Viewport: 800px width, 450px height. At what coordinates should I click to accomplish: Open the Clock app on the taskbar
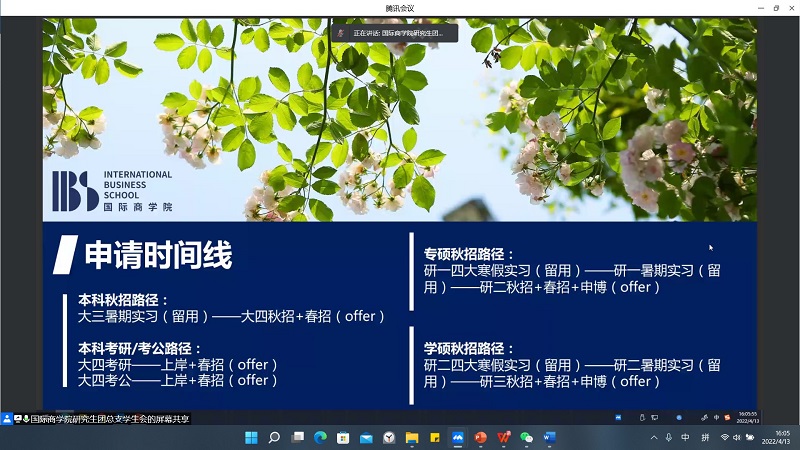click(389, 437)
